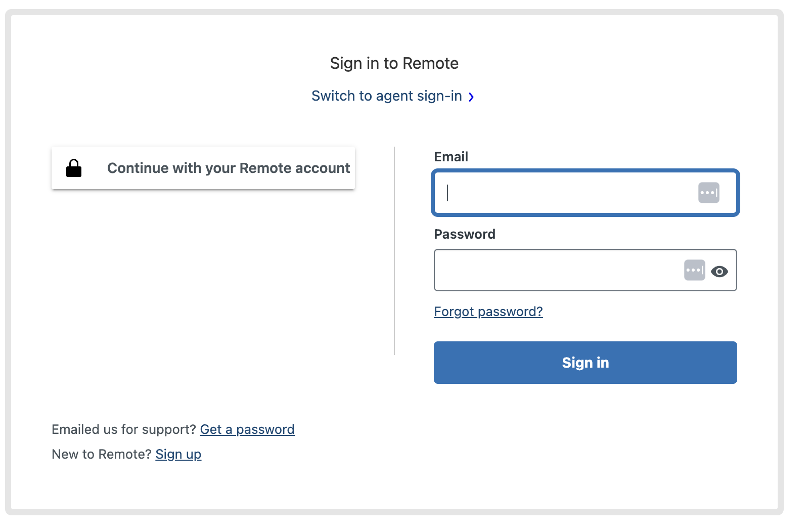Click the password manager icon in Email field
The image size is (807, 532).
[709, 193]
